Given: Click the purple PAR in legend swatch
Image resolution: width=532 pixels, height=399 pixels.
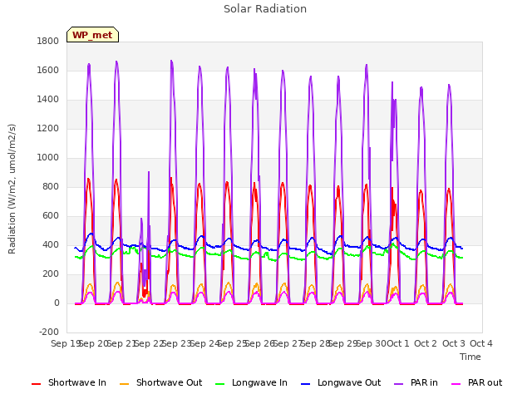Looking at the screenshot, I should (399, 384).
